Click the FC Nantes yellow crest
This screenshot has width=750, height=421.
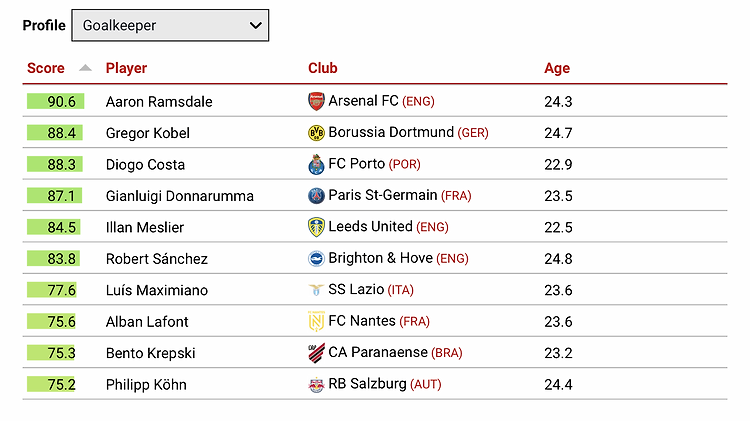click(x=316, y=321)
